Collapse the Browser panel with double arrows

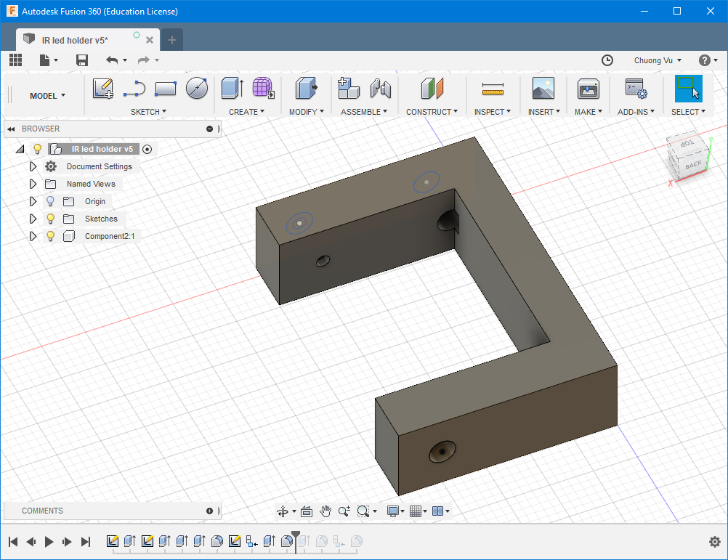tap(11, 129)
